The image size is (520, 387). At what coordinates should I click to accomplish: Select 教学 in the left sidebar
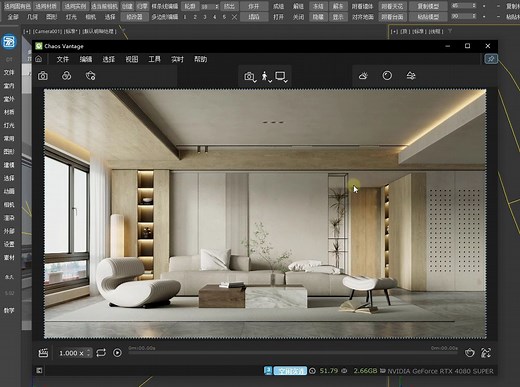(9, 310)
